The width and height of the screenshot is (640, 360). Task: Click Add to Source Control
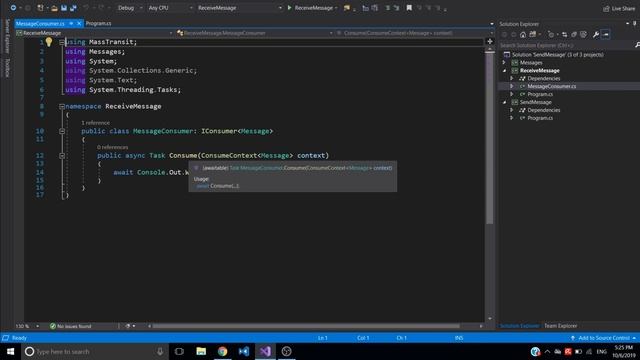tap(603, 338)
